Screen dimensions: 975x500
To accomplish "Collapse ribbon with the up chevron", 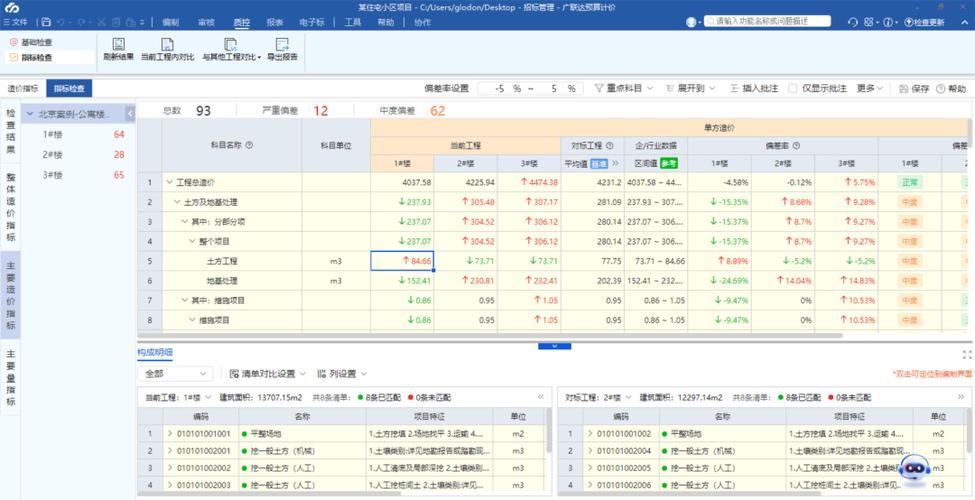I will (x=964, y=22).
